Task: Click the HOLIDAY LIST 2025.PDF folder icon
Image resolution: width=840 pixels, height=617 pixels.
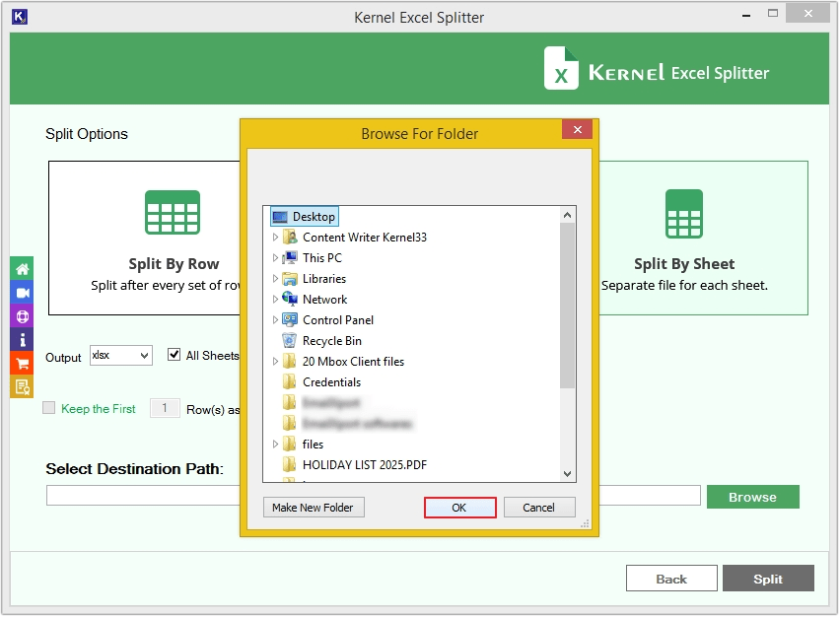Action: [289, 465]
